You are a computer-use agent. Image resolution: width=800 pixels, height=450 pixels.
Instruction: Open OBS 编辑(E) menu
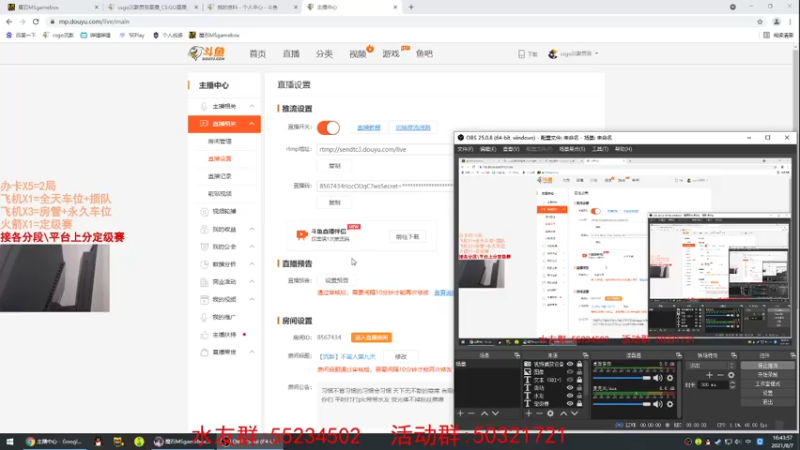[x=487, y=149]
